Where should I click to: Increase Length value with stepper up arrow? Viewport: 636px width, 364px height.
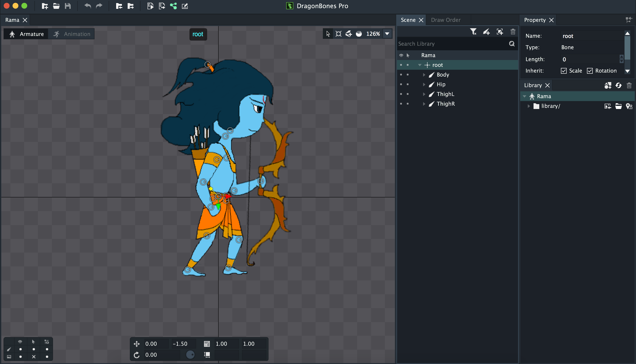pyautogui.click(x=621, y=57)
